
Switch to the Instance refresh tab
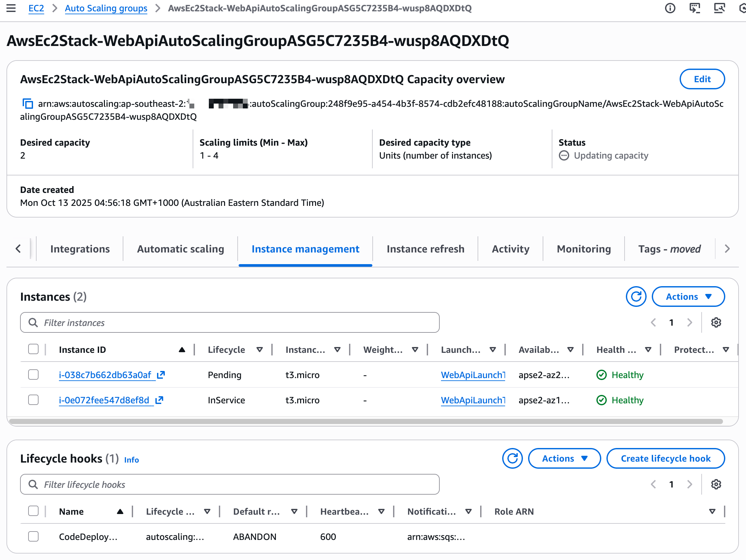425,249
